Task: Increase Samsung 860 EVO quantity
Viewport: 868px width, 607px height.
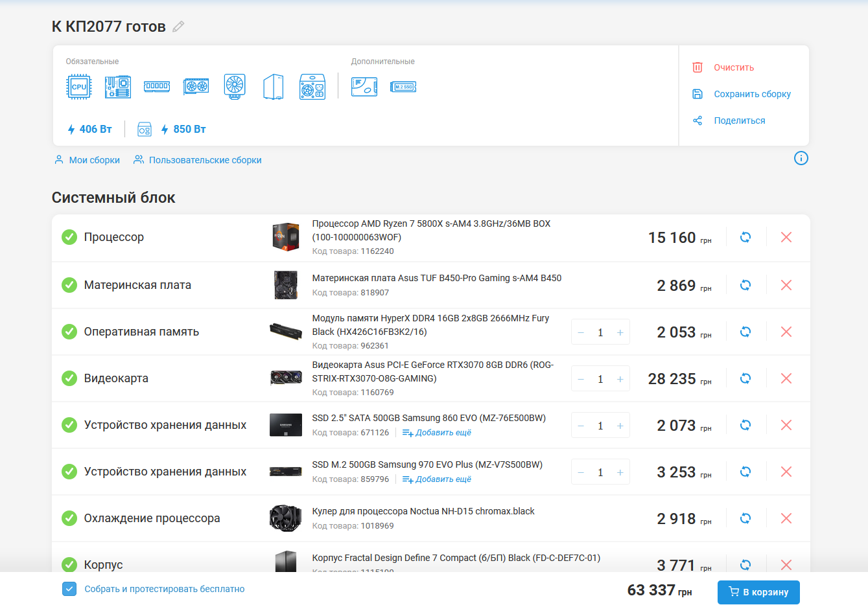Action: (x=620, y=426)
